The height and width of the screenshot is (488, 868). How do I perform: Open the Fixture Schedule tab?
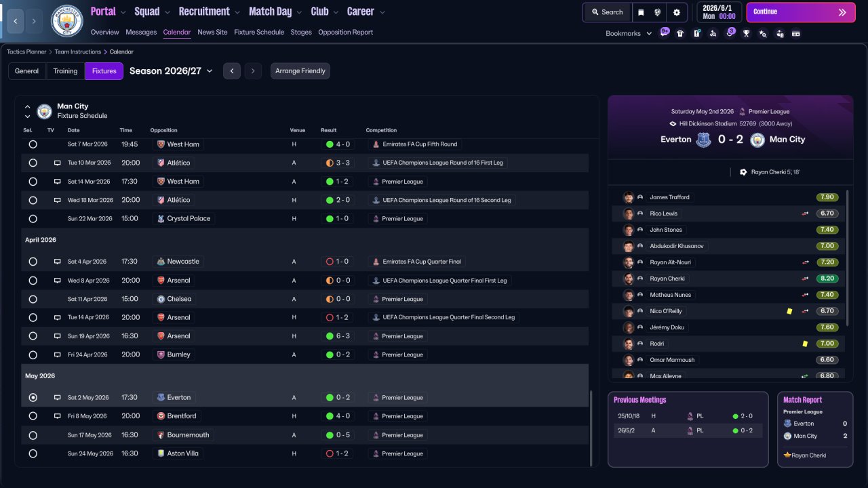[x=259, y=33]
